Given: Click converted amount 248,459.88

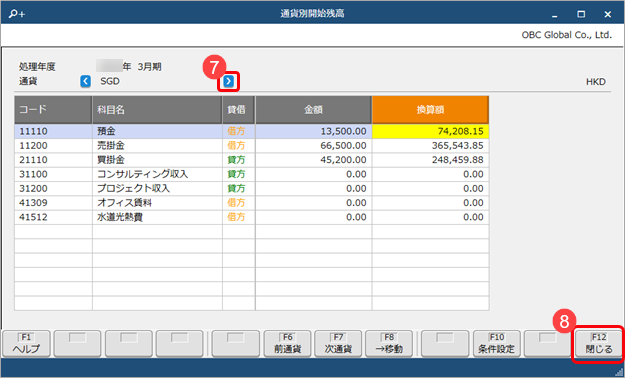Looking at the screenshot, I should (430, 160).
